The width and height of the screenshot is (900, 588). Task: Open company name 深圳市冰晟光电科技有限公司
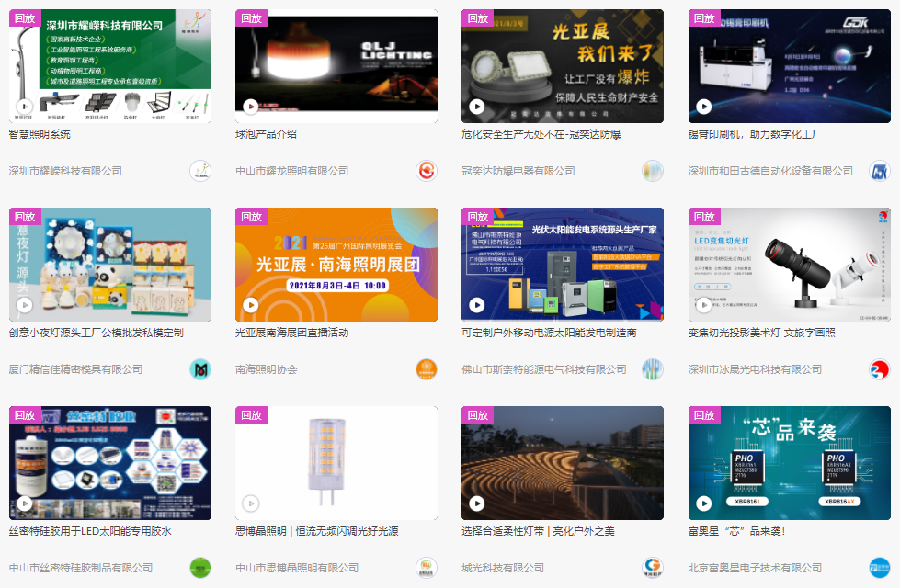[755, 369]
